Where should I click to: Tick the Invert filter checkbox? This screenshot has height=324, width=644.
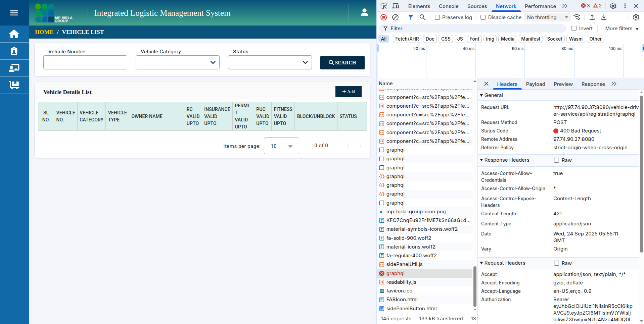574,29
